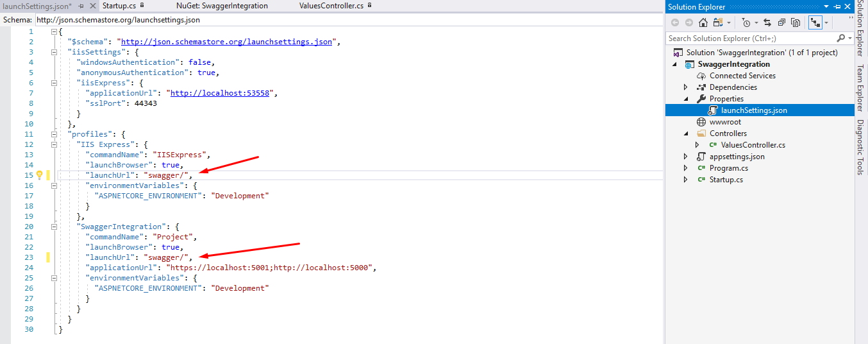Screen dimensions: 868x344
Task: Pin the launchSettings.json tab
Action: coord(81,6)
